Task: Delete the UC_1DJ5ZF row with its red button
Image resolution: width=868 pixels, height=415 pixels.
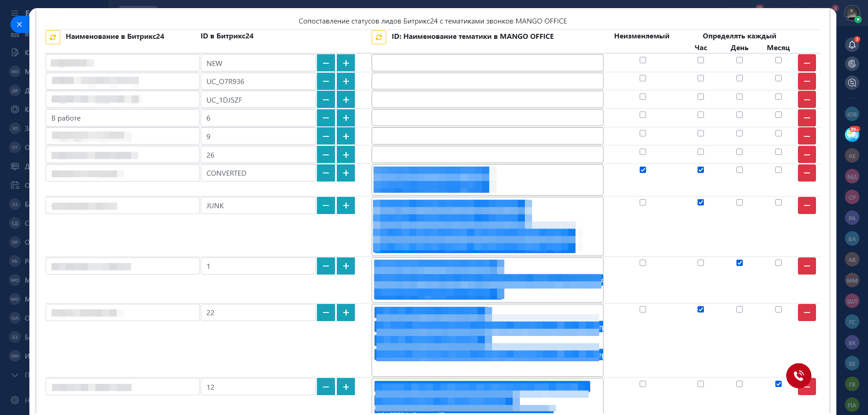Action: coord(807,100)
